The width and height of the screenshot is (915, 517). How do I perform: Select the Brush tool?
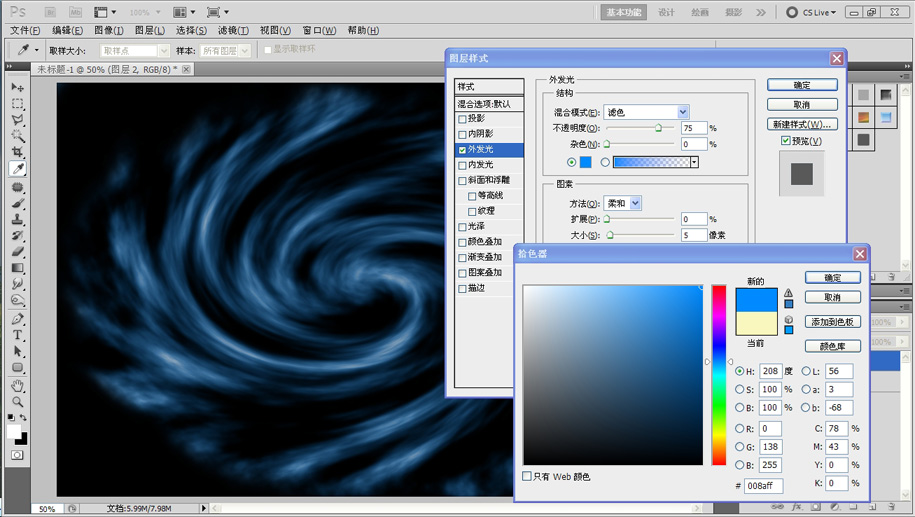tap(18, 204)
